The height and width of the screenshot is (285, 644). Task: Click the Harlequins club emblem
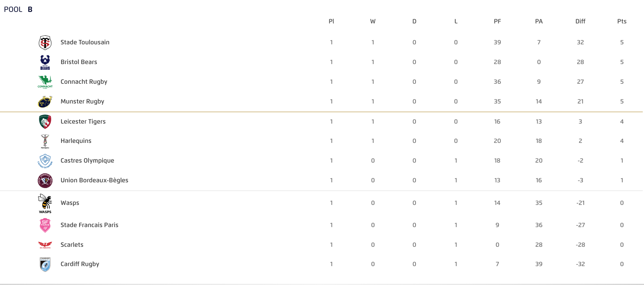pos(45,141)
